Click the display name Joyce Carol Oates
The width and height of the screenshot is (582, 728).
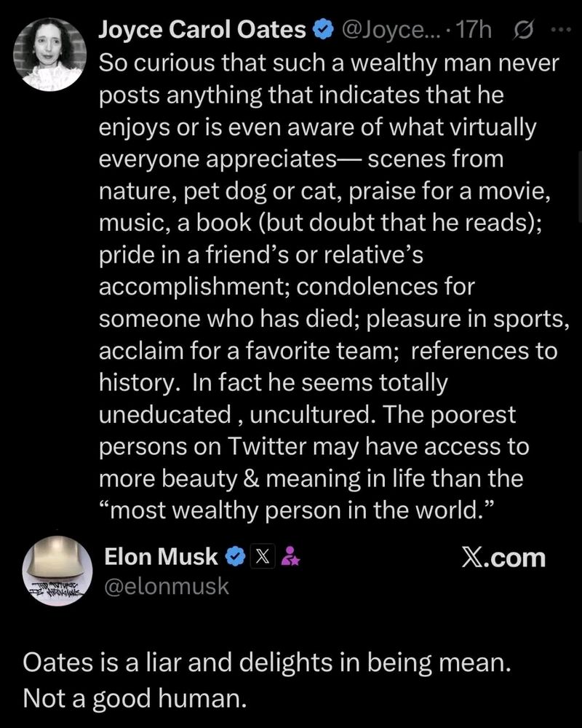[204, 29]
